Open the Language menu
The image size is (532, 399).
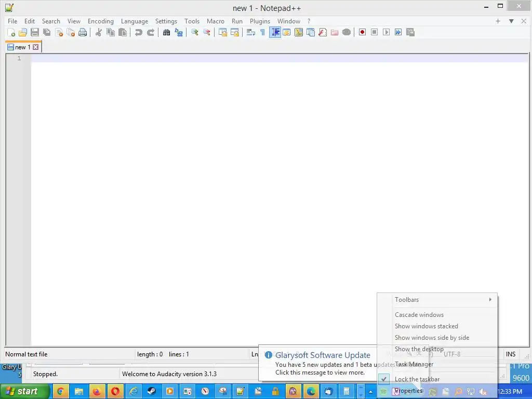click(x=135, y=21)
